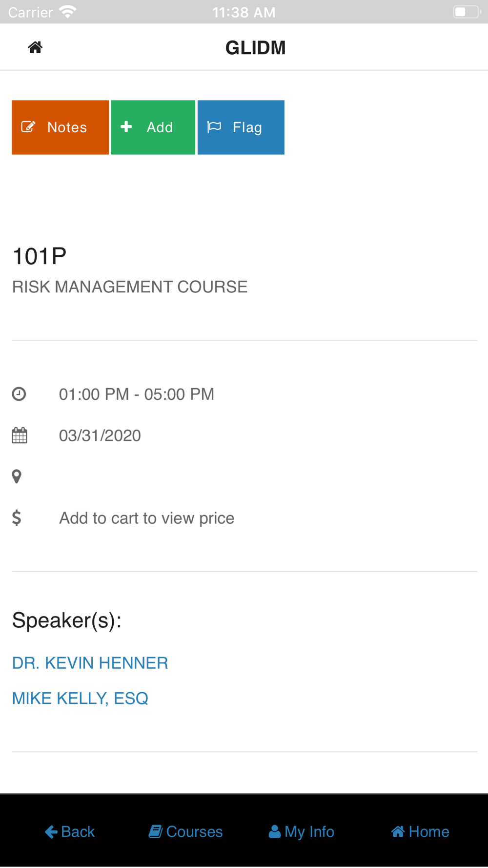Click the plus icon on Add
Screen dimensions: 488x868
click(126, 126)
